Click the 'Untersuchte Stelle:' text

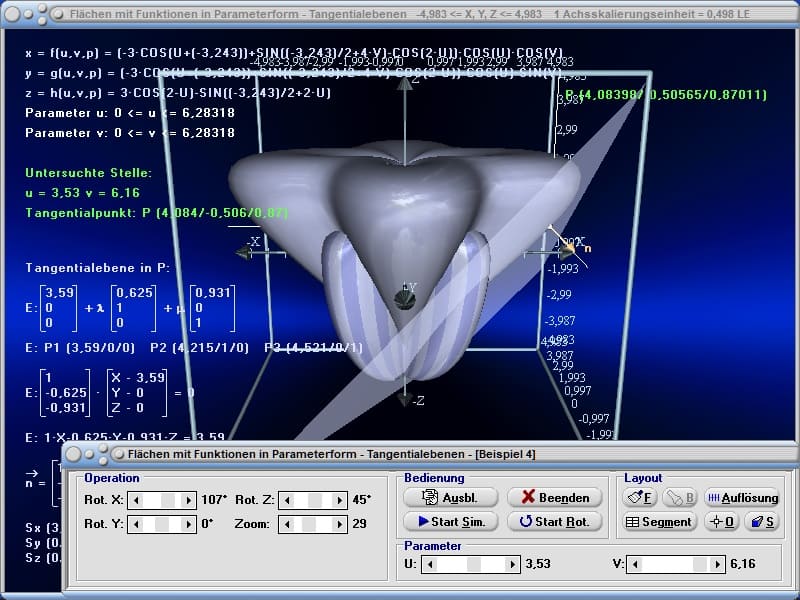88,173
